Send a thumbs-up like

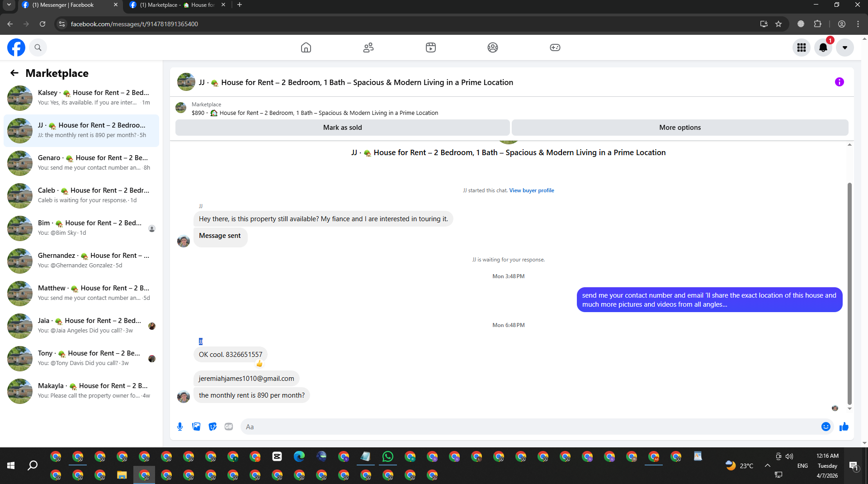click(844, 427)
